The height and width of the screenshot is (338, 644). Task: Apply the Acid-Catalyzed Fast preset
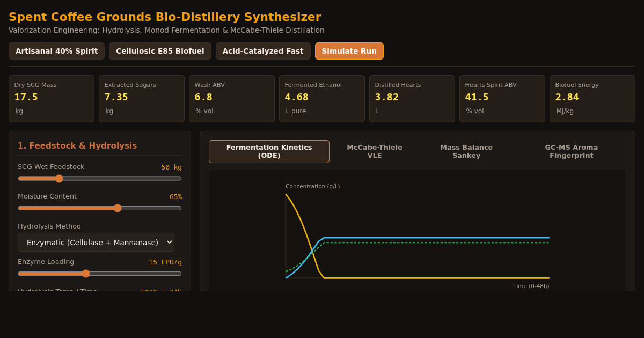pos(263,51)
